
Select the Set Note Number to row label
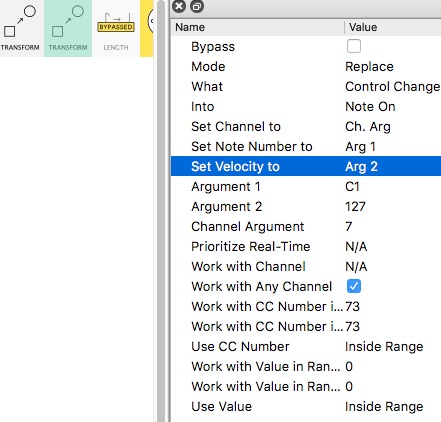pos(252,146)
